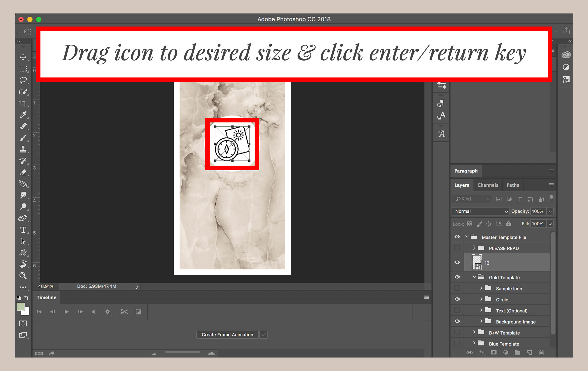588x371 pixels.
Task: Select the Eyedropper tool
Action: [x=23, y=115]
